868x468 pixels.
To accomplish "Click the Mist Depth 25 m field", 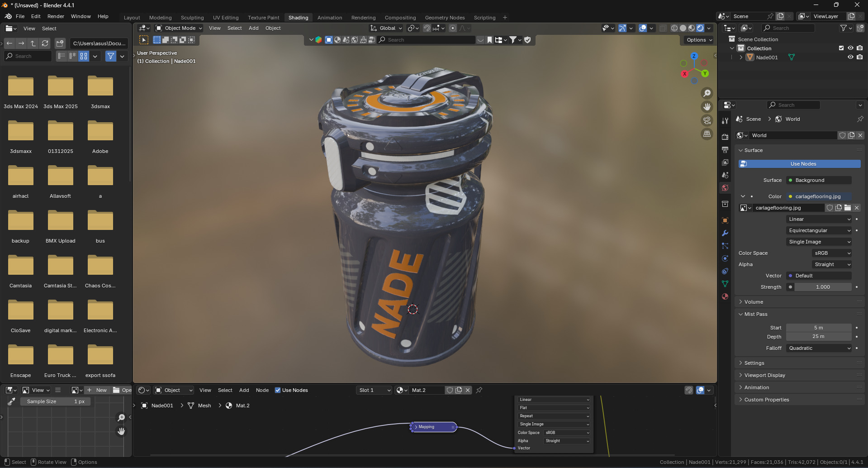I will click(x=819, y=337).
